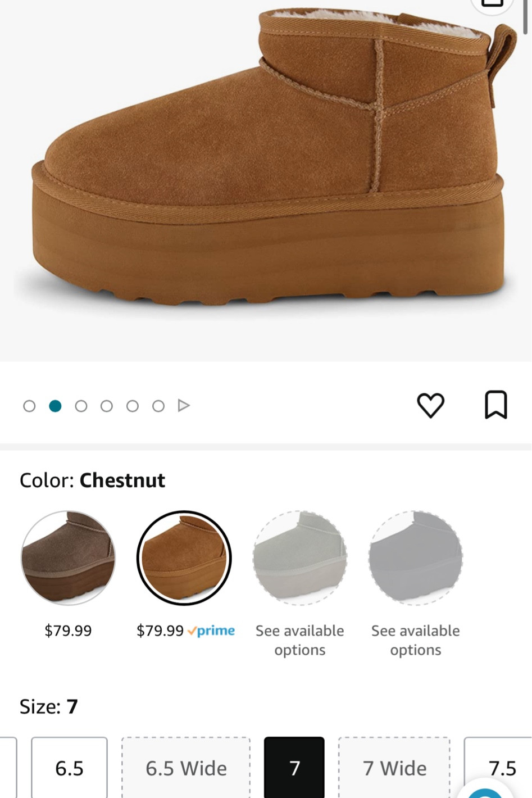Select third image pagination dot
Image resolution: width=532 pixels, height=798 pixels.
pos(81,406)
